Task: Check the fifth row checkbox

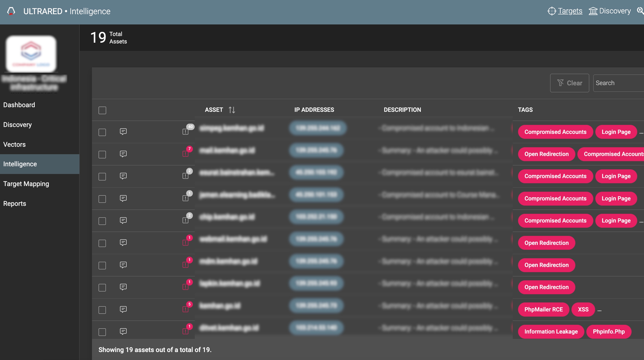Action: tap(102, 221)
